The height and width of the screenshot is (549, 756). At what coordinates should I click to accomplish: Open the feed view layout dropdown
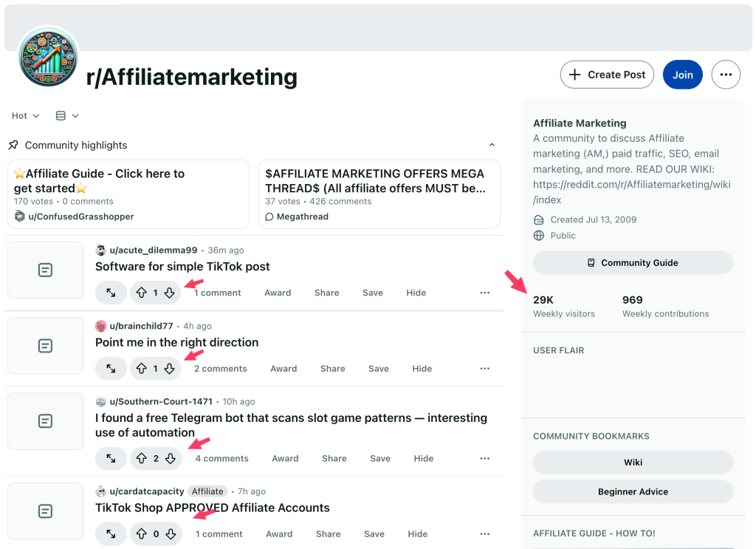coord(67,116)
